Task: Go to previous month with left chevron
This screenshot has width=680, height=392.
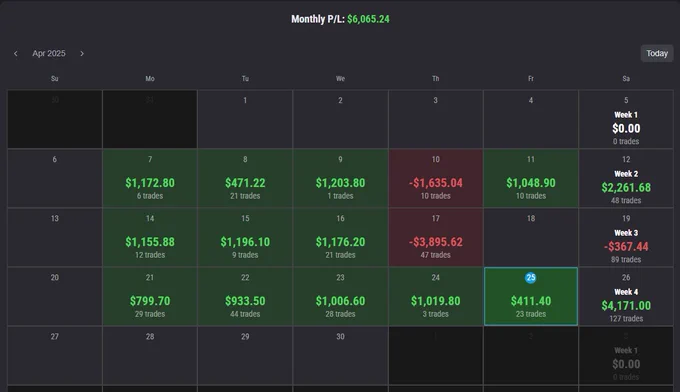Action: pos(16,53)
